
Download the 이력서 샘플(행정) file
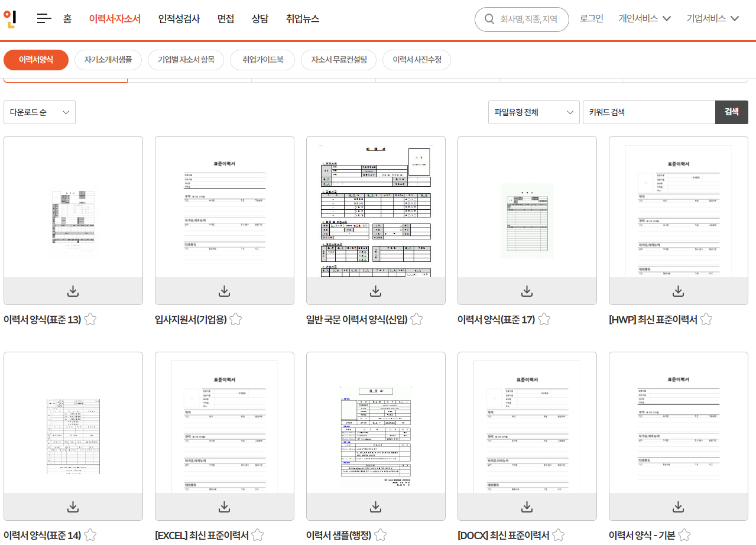tap(375, 506)
